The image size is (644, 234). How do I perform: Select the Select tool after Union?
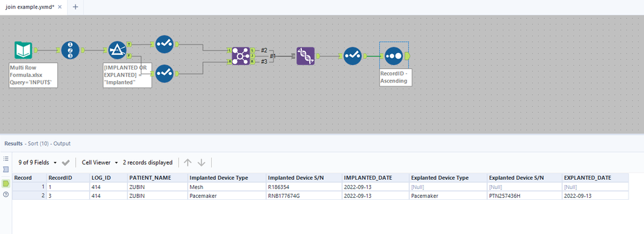(x=352, y=56)
